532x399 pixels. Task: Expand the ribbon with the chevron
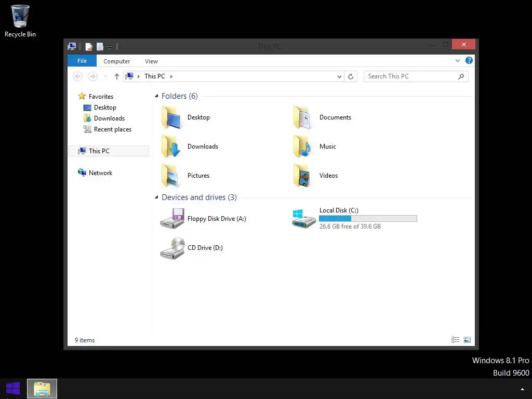[458, 60]
